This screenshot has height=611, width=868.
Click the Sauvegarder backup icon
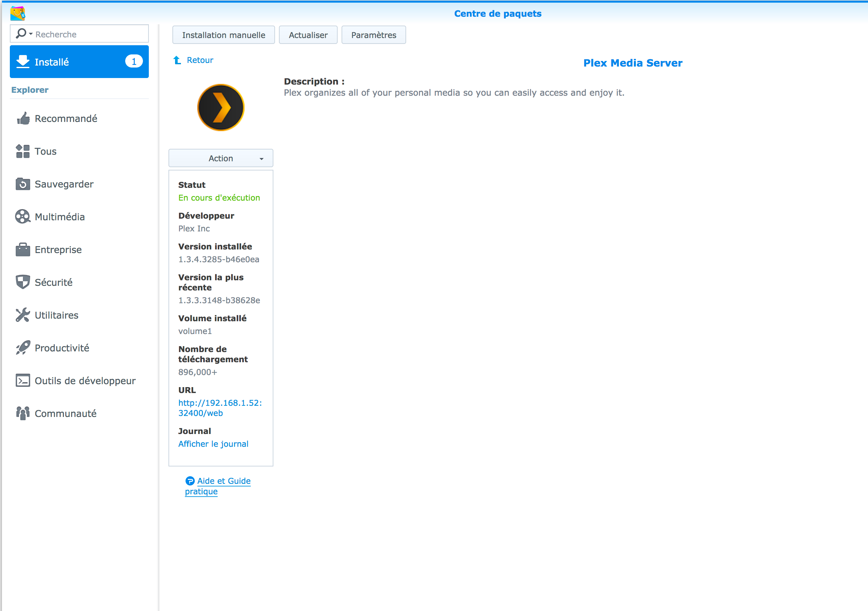coord(23,184)
